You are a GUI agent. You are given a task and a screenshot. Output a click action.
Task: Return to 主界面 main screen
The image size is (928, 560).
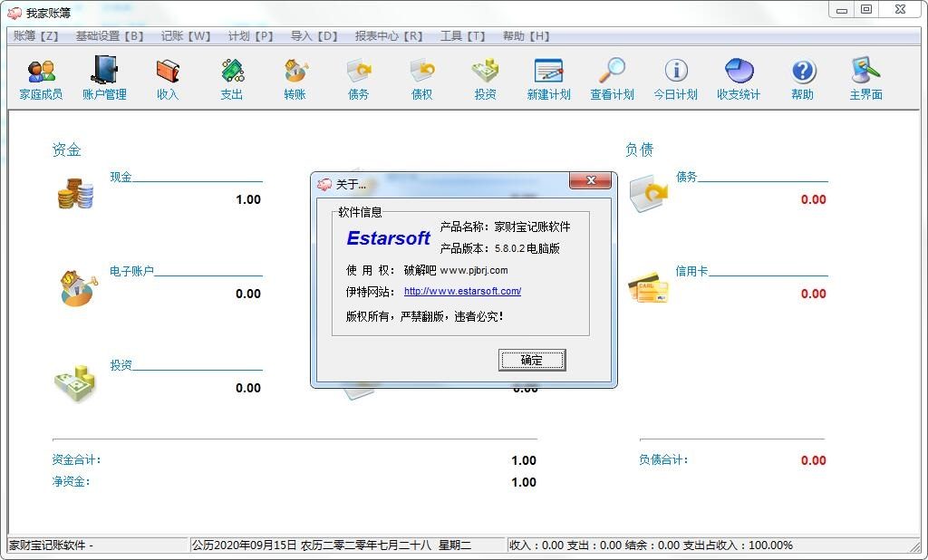pos(865,80)
